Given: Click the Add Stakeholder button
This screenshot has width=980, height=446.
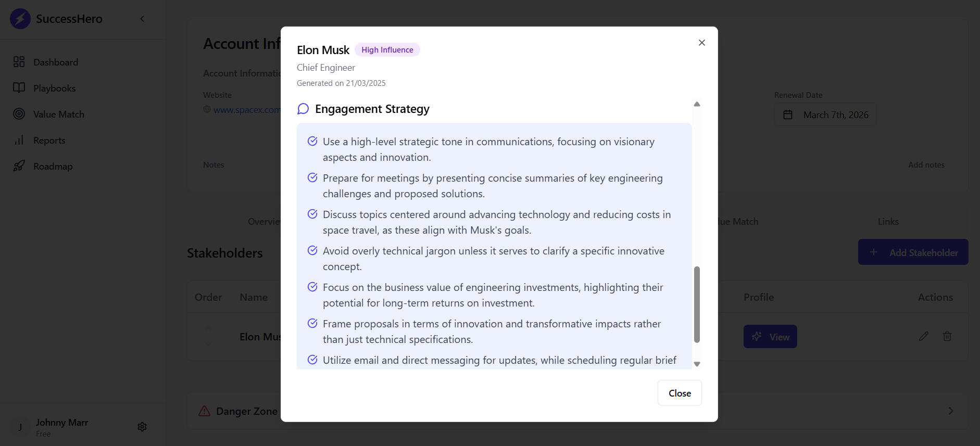Looking at the screenshot, I should 913,252.
